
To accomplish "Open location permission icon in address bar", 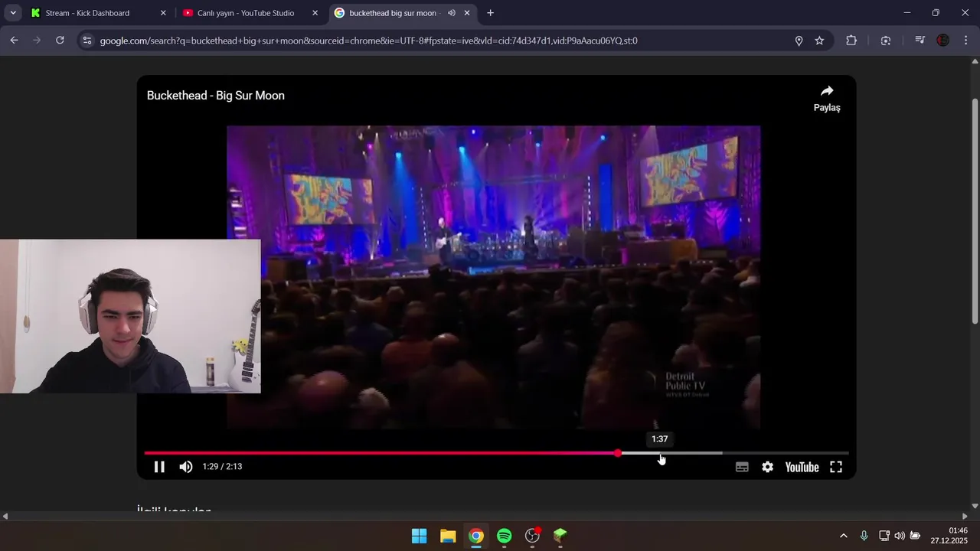I will click(799, 41).
